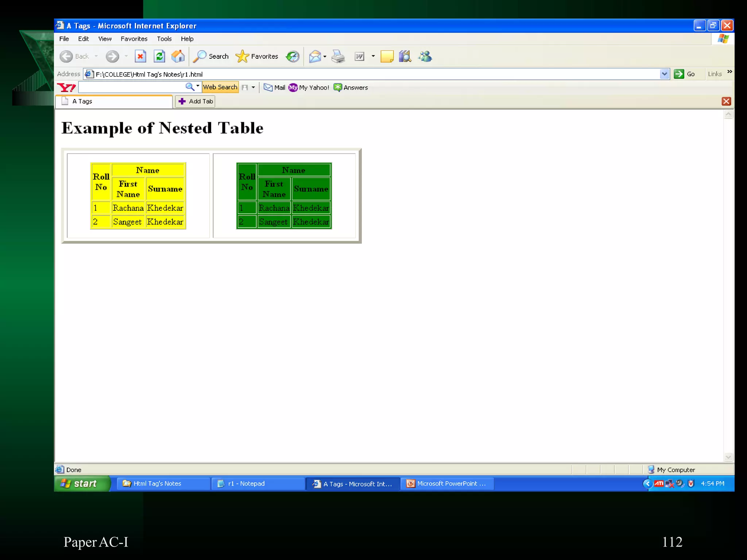
Task: Click the Messenger people icon
Action: tap(425, 57)
